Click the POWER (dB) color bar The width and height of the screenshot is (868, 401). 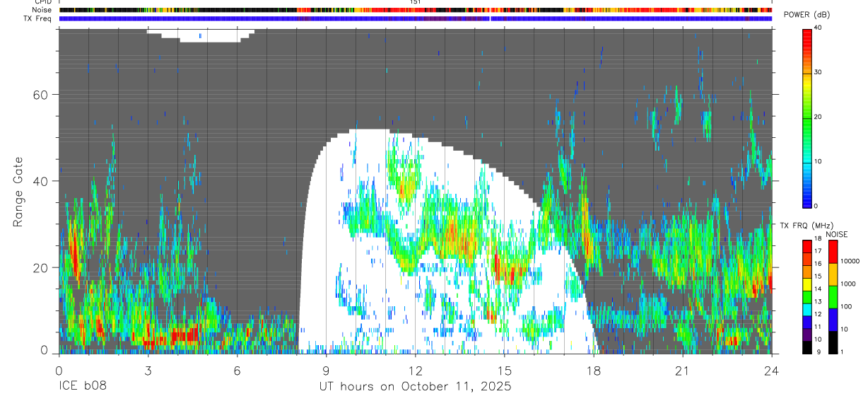tap(807, 117)
